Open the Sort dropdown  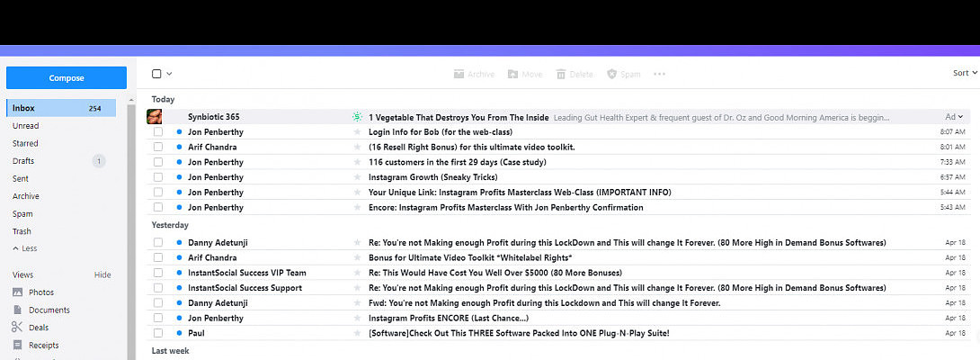964,74
